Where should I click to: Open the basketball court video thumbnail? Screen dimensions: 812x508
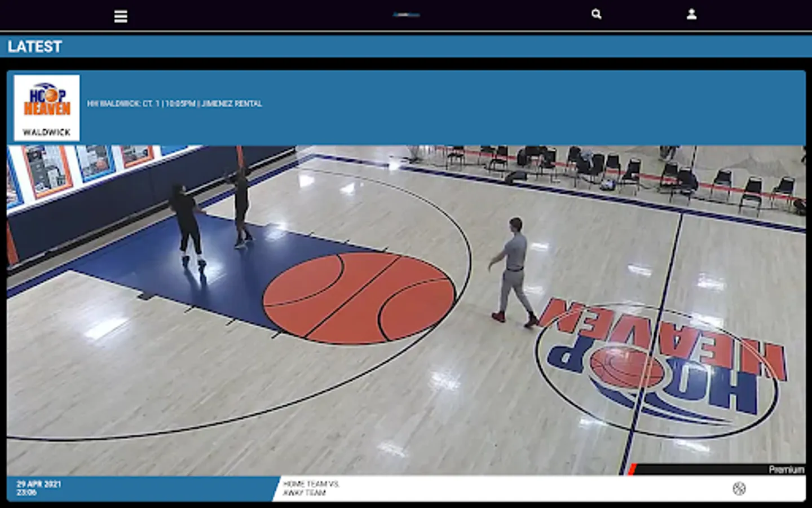click(x=406, y=310)
